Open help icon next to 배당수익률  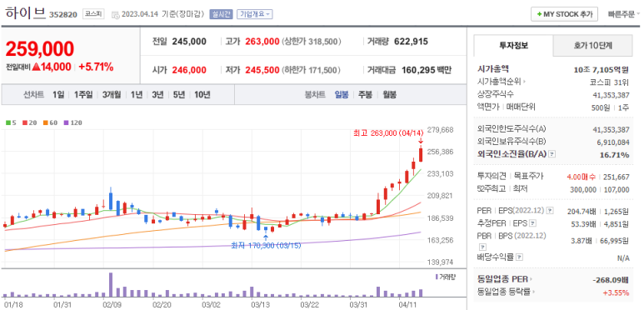pos(520,257)
